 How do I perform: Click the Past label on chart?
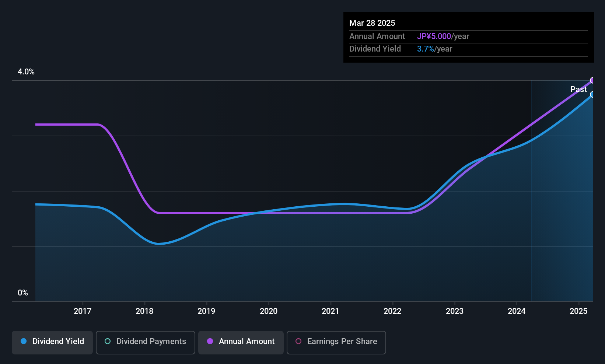578,89
